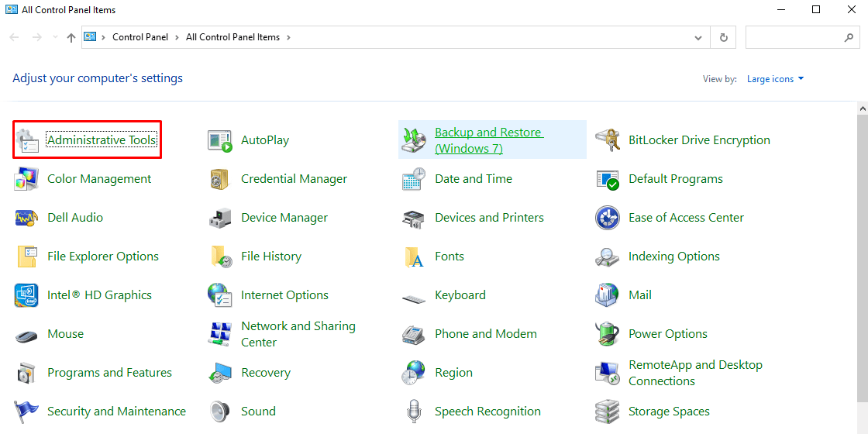The image size is (868, 434).
Task: Click the Recovery icon
Action: point(220,373)
